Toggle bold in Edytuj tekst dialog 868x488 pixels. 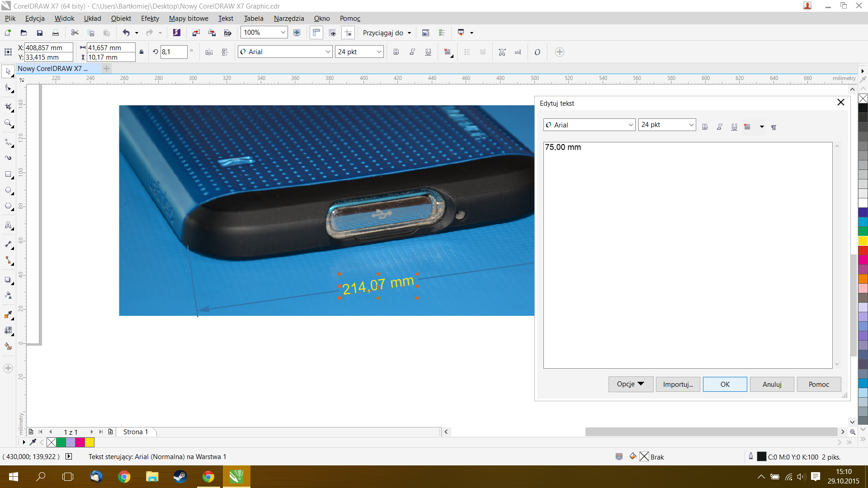point(705,127)
